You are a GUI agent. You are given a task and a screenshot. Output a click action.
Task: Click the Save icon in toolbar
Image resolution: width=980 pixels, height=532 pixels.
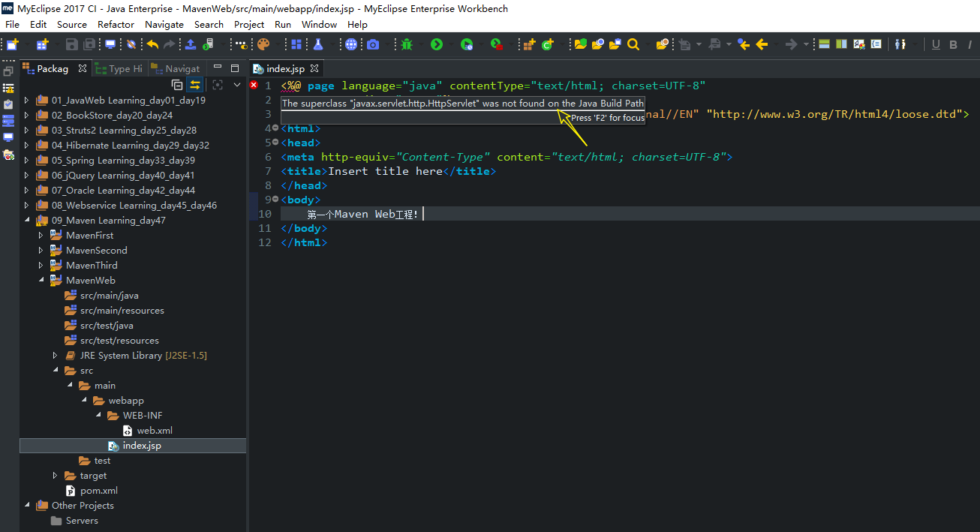(72, 44)
